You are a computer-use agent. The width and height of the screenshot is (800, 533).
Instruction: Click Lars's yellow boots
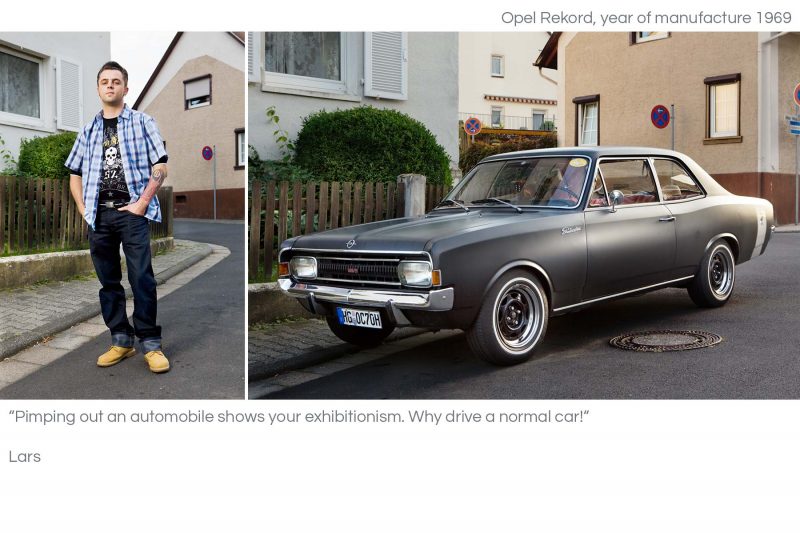click(133, 358)
